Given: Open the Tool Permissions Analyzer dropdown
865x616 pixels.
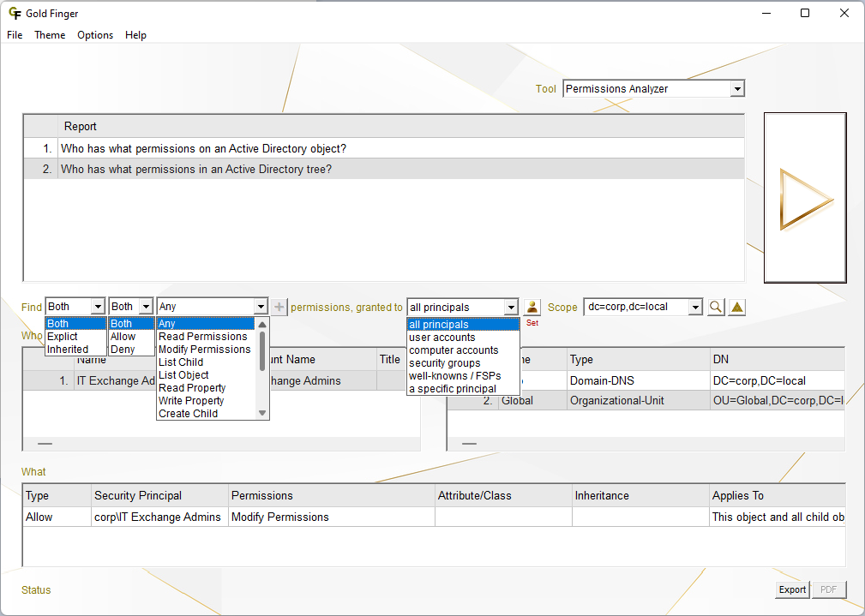Looking at the screenshot, I should 737,89.
